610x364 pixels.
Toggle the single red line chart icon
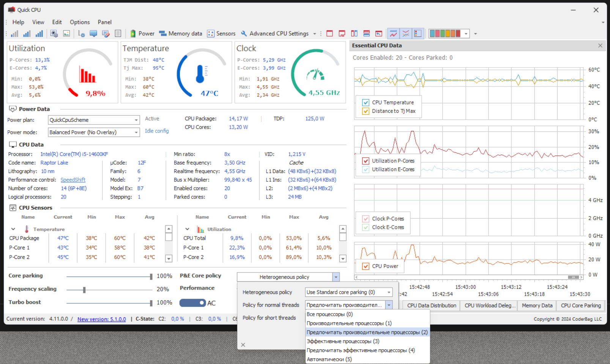tap(394, 34)
